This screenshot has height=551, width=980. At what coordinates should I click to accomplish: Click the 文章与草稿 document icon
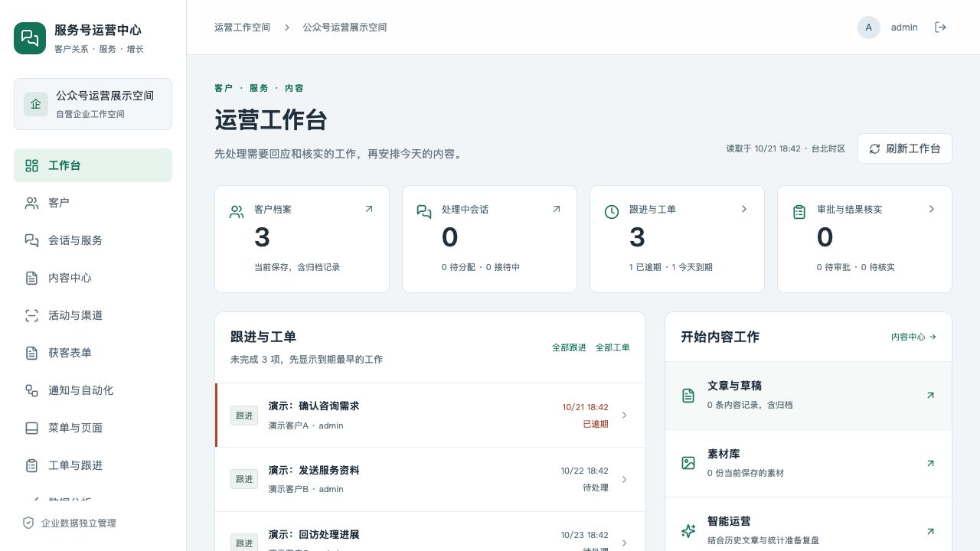coord(688,396)
